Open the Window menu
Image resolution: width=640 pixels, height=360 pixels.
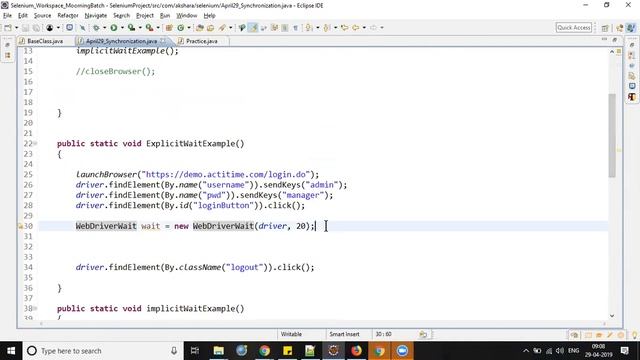coord(187,16)
